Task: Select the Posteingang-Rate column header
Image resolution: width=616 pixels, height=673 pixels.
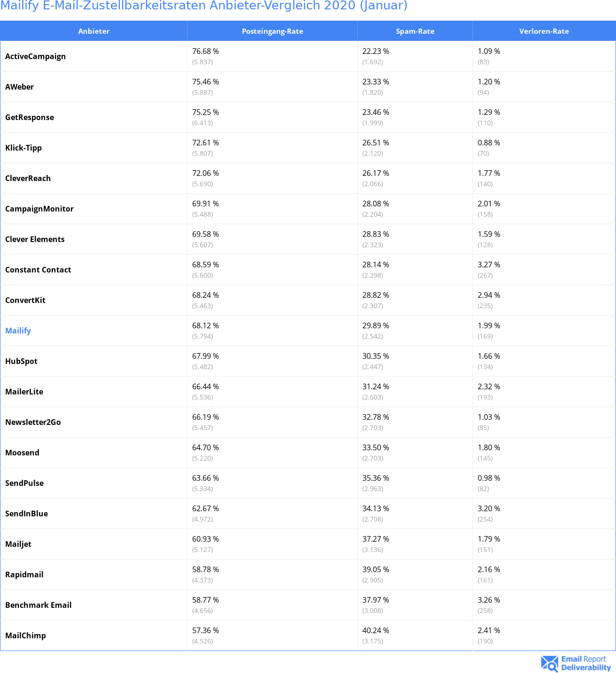Action: pyautogui.click(x=272, y=31)
